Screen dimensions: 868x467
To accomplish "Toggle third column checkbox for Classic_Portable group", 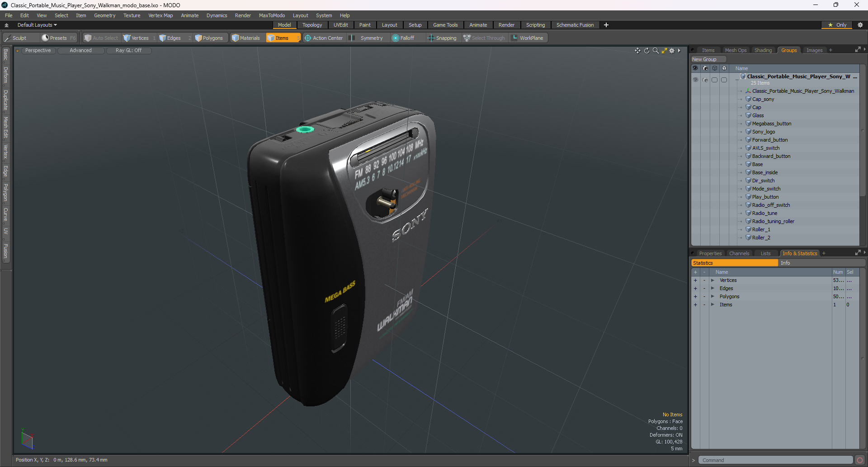I will (714, 80).
